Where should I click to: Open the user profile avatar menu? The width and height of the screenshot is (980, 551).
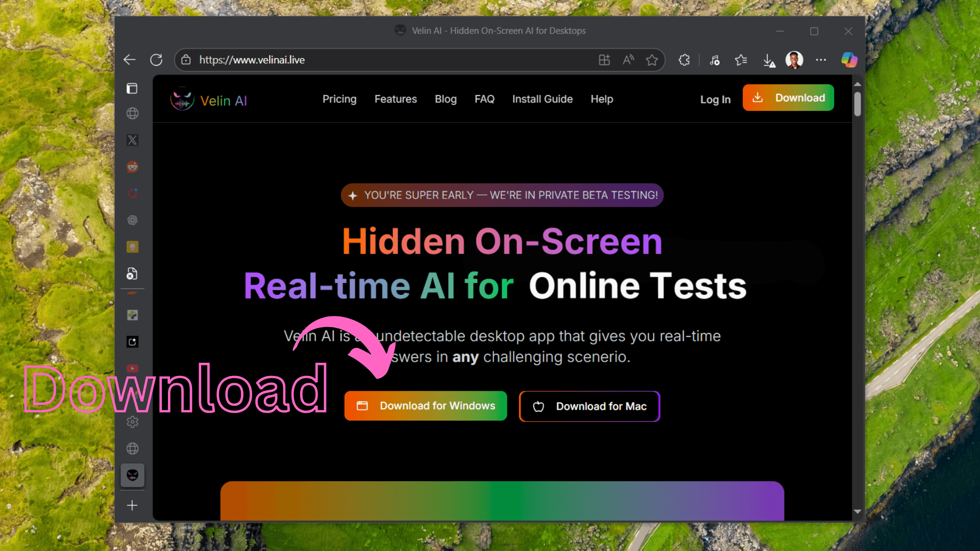[x=794, y=60]
